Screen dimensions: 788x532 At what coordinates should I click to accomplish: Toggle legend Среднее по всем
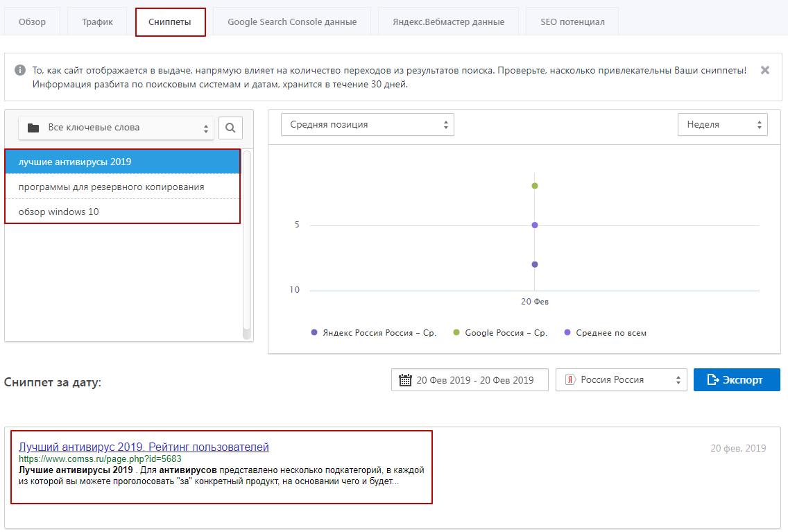pyautogui.click(x=606, y=332)
